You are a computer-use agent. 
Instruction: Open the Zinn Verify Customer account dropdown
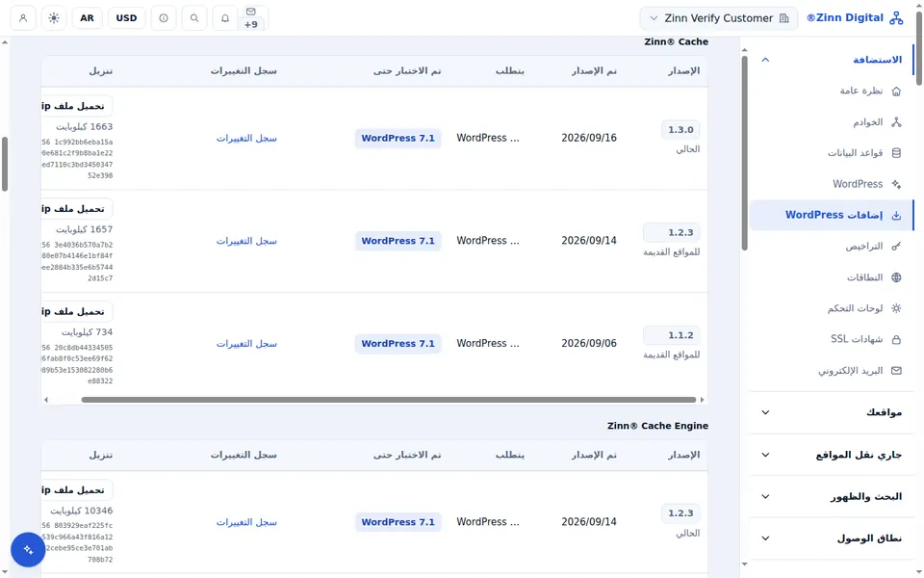point(718,18)
